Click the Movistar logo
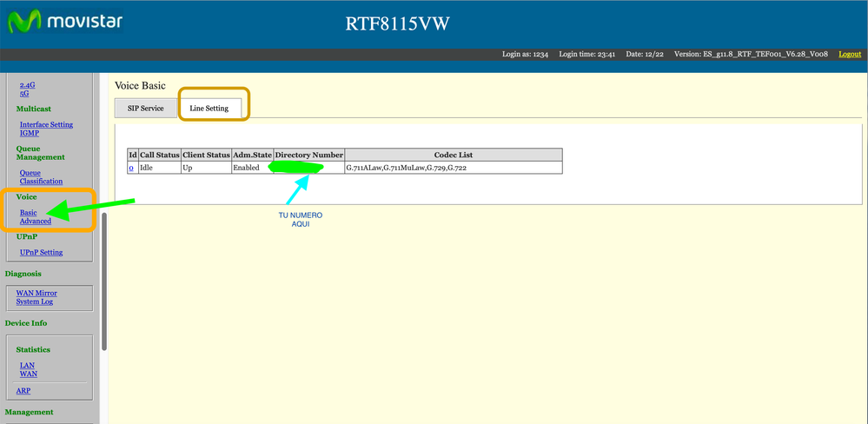This screenshot has width=868, height=424. (63, 23)
